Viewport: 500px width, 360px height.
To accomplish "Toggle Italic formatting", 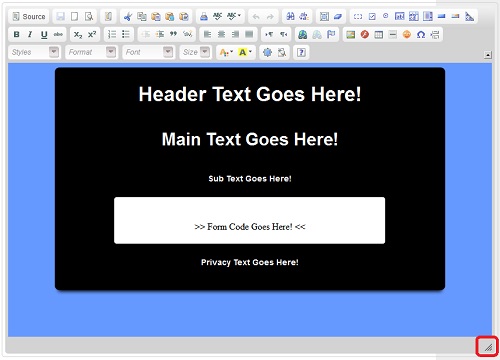I will pos(30,34).
